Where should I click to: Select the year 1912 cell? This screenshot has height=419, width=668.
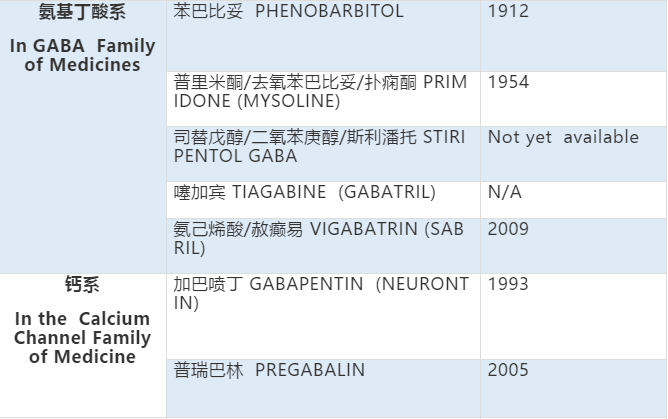[x=508, y=12]
